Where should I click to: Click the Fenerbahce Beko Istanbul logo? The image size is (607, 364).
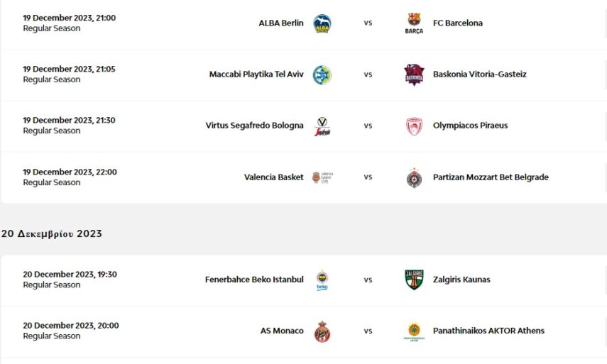tap(322, 280)
